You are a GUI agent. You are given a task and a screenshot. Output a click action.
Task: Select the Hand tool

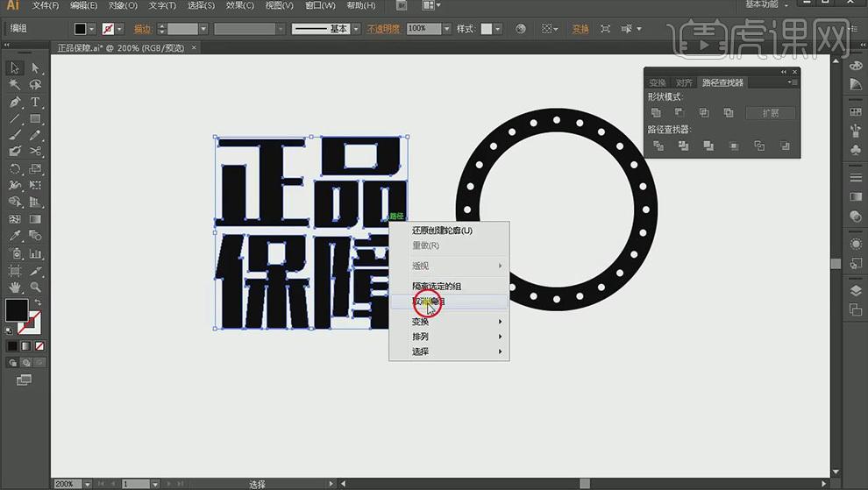14,287
